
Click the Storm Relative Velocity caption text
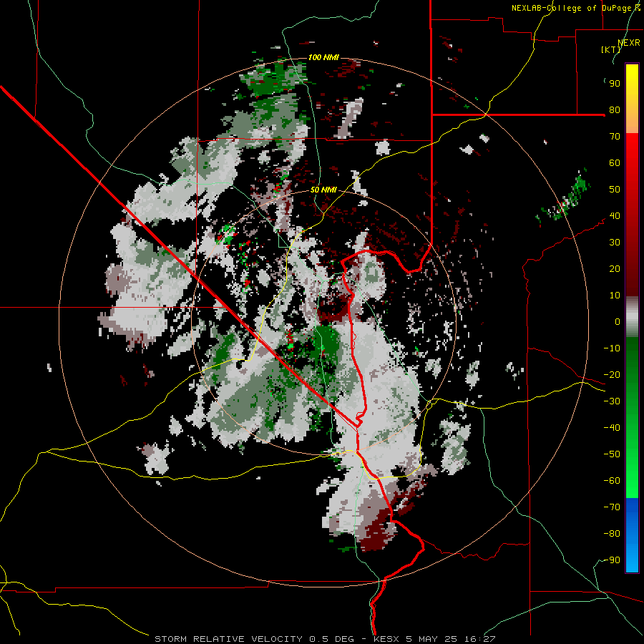pyautogui.click(x=325, y=639)
